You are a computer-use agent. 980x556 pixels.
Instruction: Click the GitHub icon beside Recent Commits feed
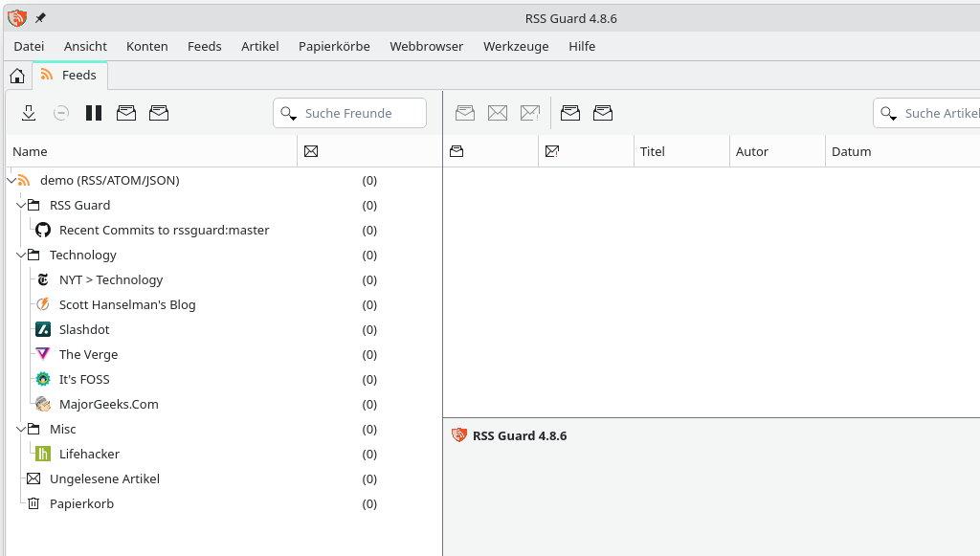42,230
